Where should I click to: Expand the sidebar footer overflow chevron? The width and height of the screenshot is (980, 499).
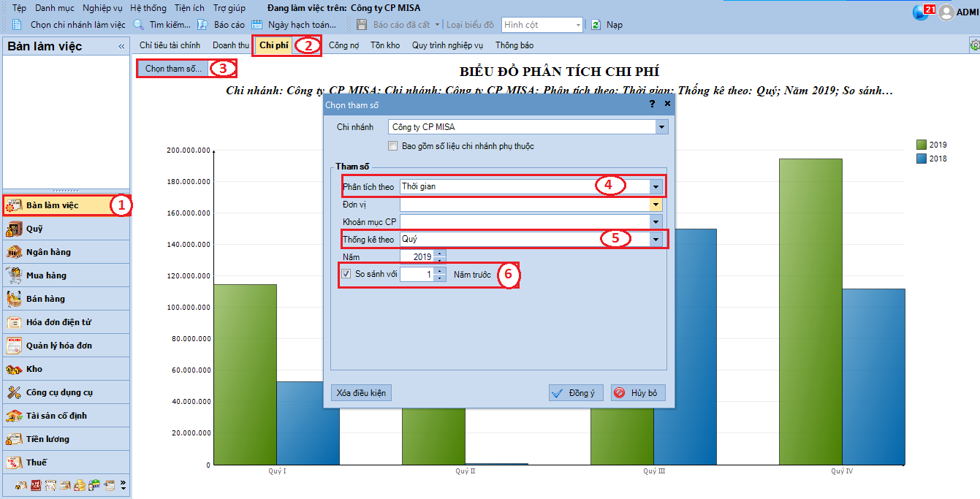point(123,484)
